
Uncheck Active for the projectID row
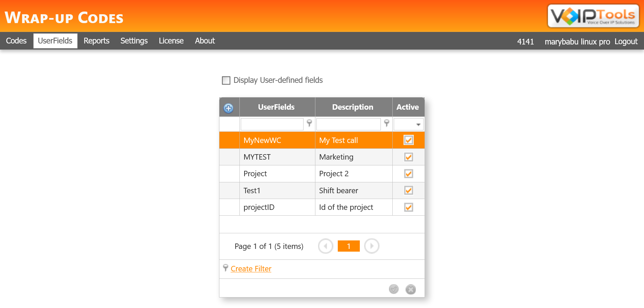(x=408, y=207)
